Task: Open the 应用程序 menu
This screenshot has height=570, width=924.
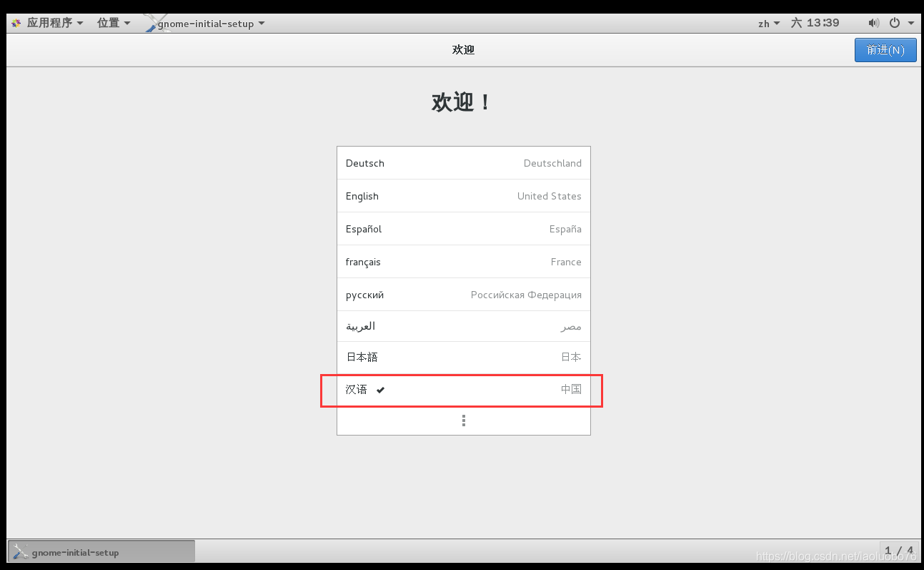Action: (x=47, y=23)
